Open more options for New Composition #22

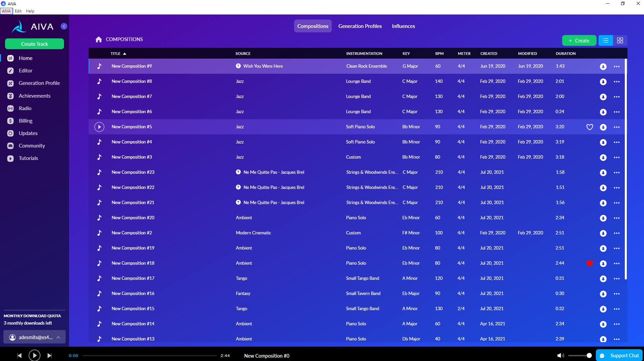pos(617,188)
